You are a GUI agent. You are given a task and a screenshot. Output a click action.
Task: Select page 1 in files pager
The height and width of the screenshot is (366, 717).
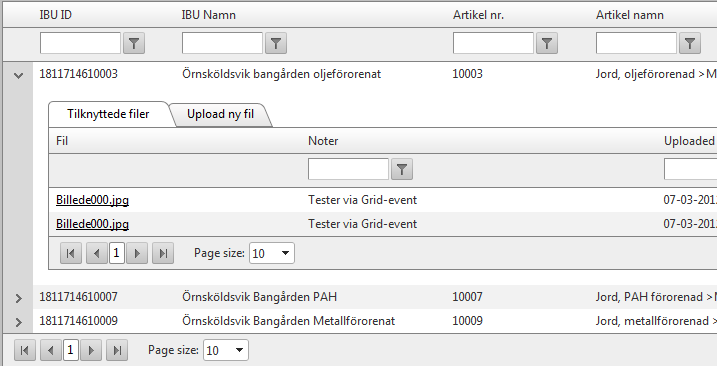click(117, 253)
